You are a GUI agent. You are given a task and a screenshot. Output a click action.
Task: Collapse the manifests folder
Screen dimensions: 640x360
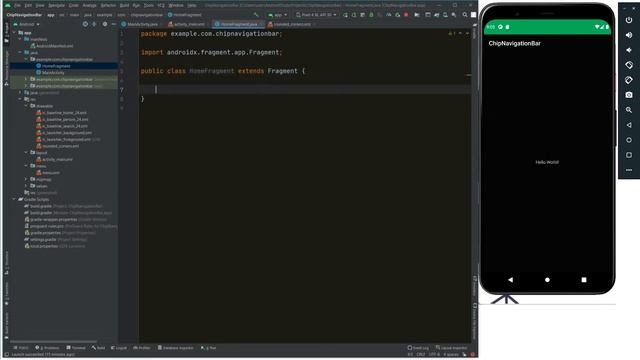coord(20,39)
